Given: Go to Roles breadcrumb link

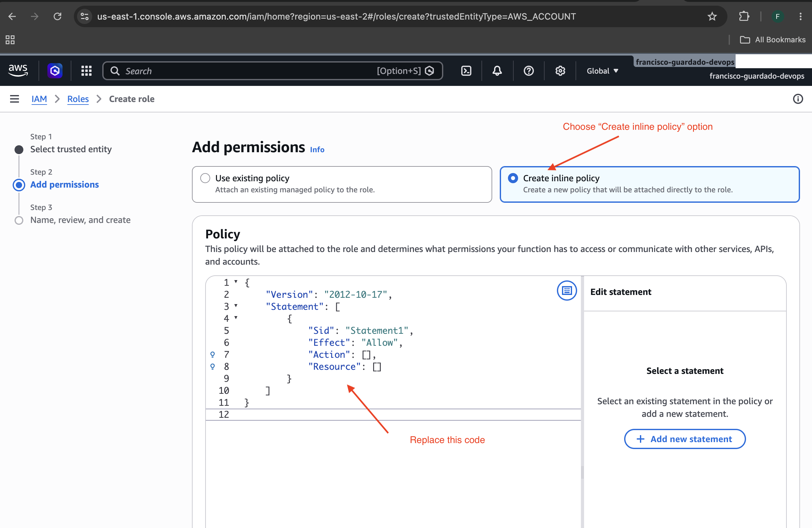Looking at the screenshot, I should (x=78, y=99).
